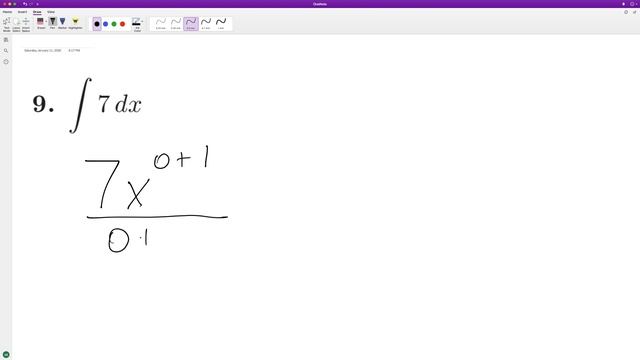640x360 pixels.
Task: Pick the red ink color
Action: 122,24
